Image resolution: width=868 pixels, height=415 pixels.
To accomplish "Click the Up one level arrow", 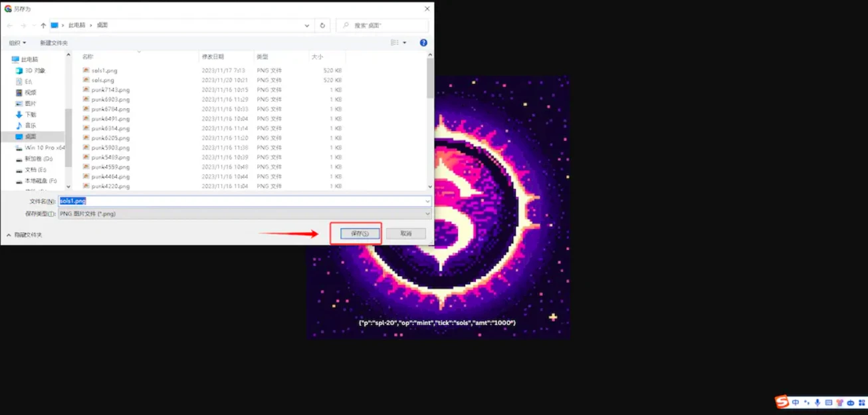I will click(43, 25).
